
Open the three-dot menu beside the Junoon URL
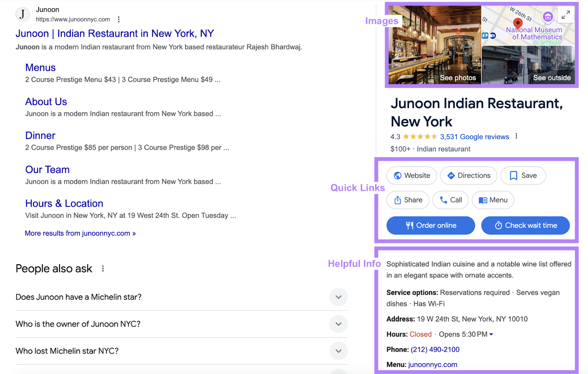118,19
